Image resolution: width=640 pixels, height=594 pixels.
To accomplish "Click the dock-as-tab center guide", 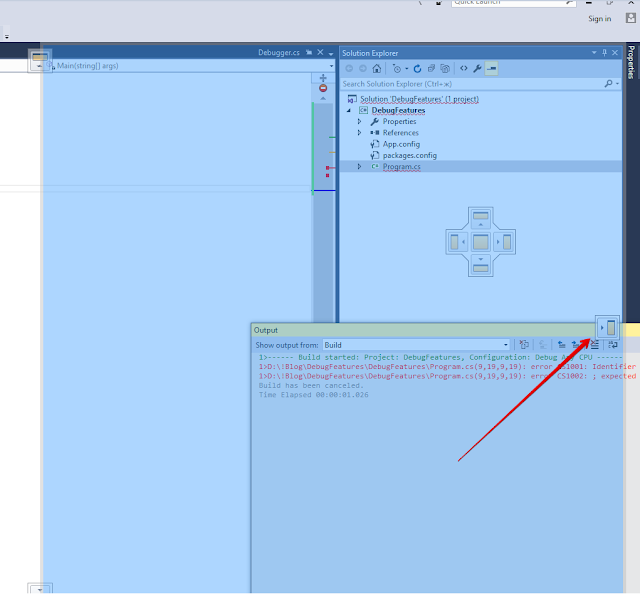I will coord(480,242).
